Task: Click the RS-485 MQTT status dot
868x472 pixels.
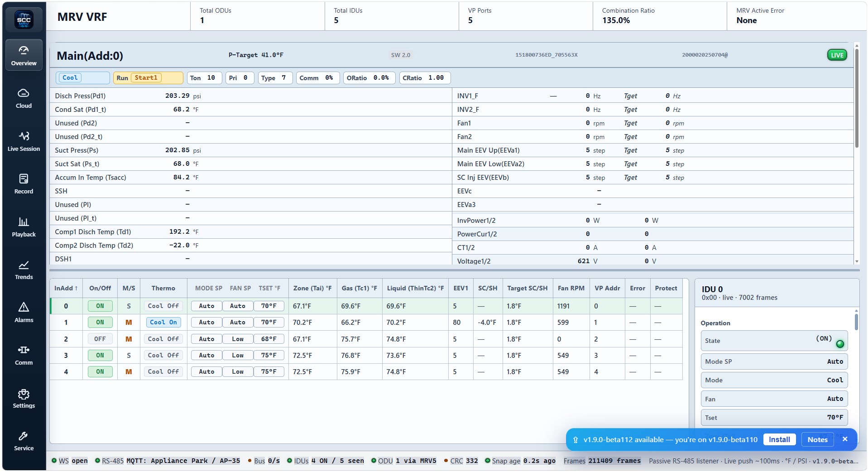Action: tap(97, 461)
